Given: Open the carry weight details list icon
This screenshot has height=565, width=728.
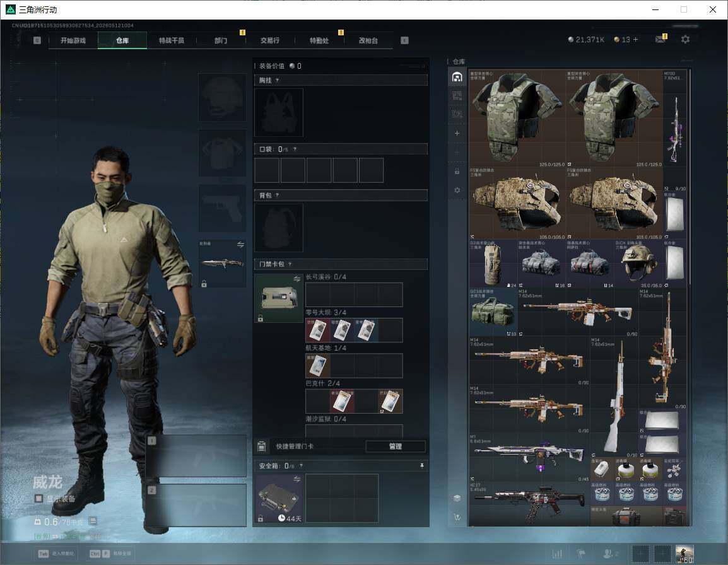Looking at the screenshot, I should click(93, 521).
